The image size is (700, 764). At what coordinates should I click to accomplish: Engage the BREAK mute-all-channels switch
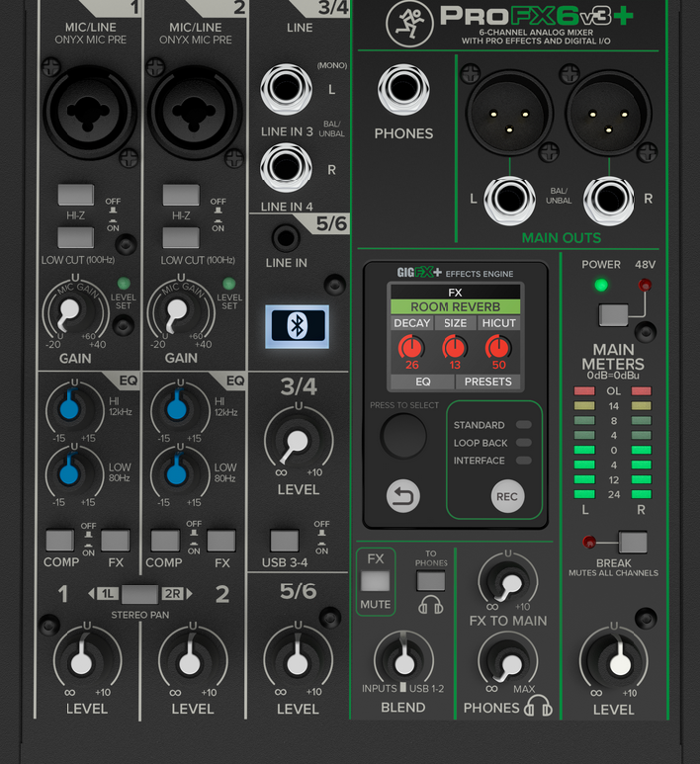(633, 543)
